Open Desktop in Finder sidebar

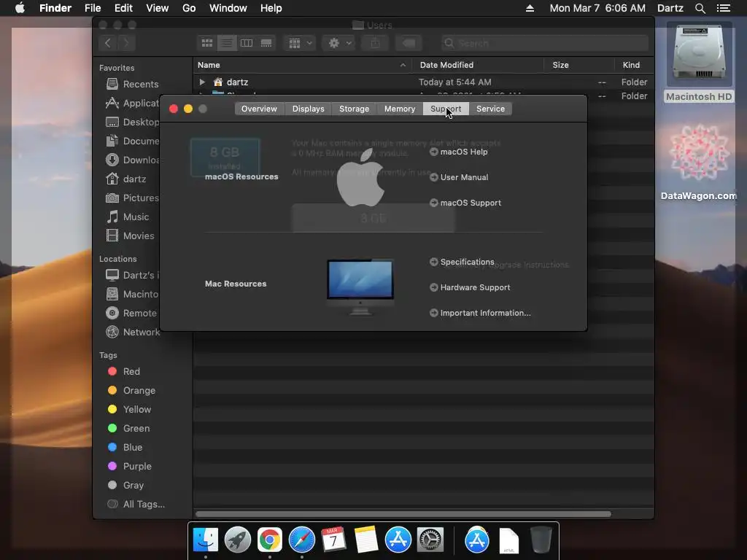click(133, 122)
